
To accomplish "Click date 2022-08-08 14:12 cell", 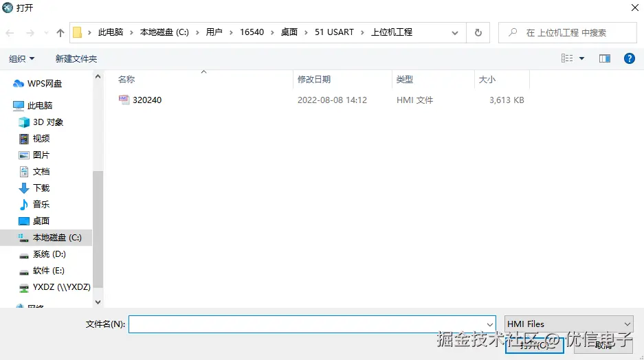I will coord(332,100).
